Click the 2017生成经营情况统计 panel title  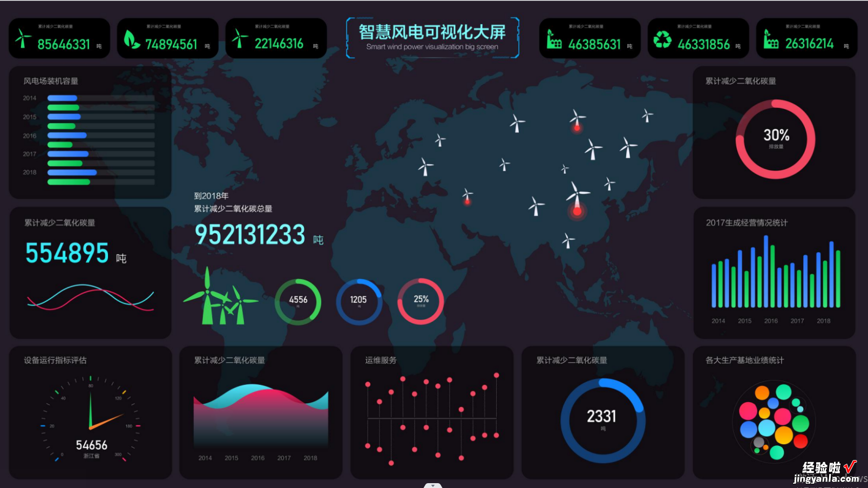[x=747, y=222]
